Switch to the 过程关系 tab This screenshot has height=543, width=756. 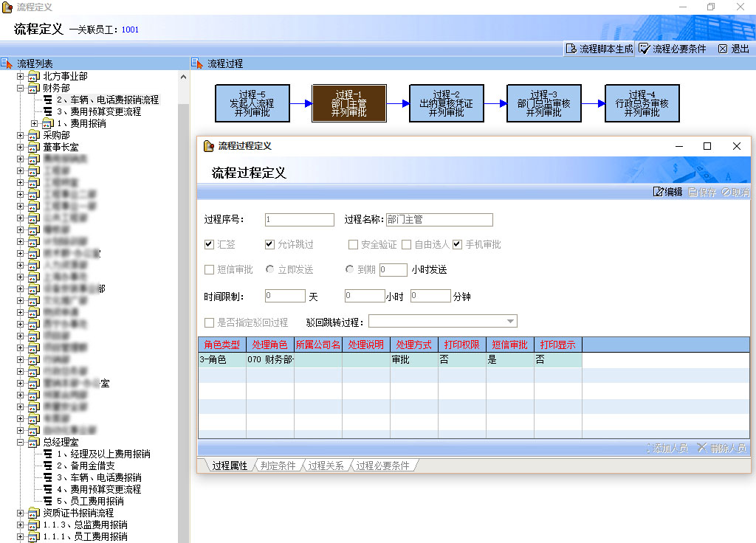[326, 466]
